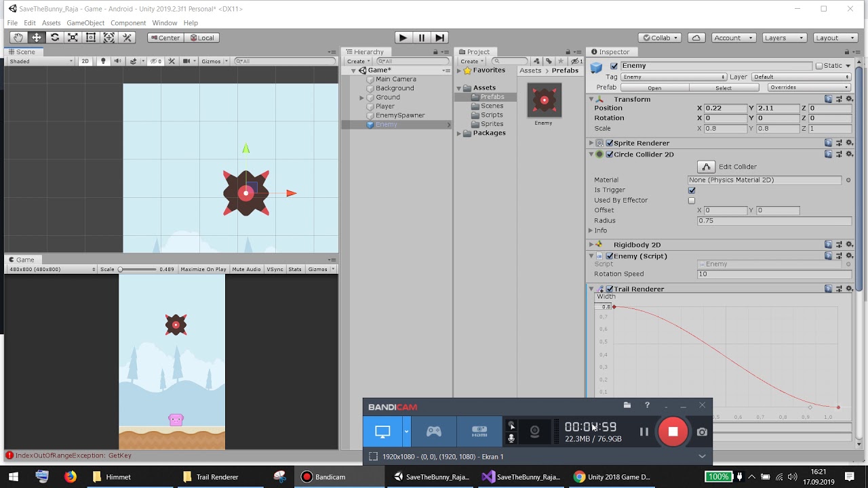Select the Move tool in Unity toolbar
868x488 pixels.
point(37,38)
